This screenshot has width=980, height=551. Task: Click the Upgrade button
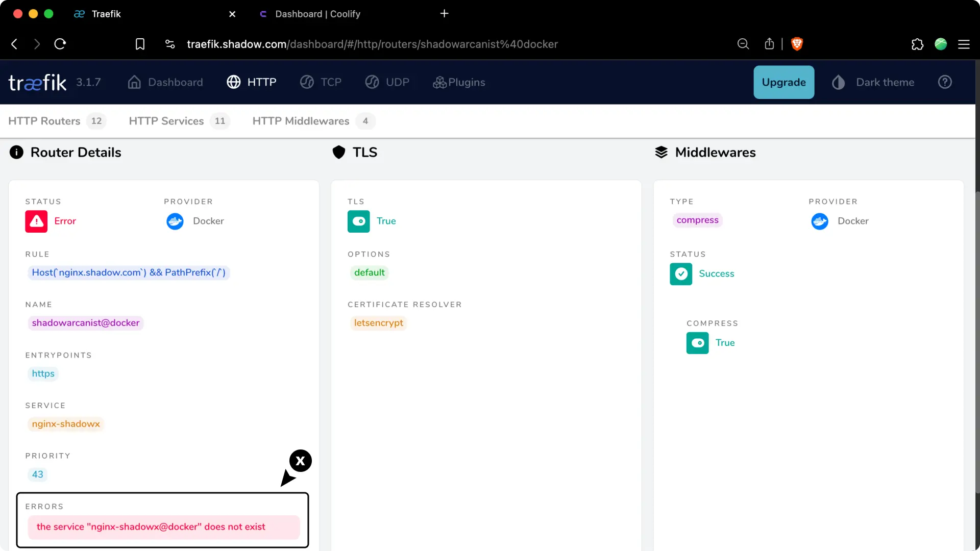coord(783,82)
